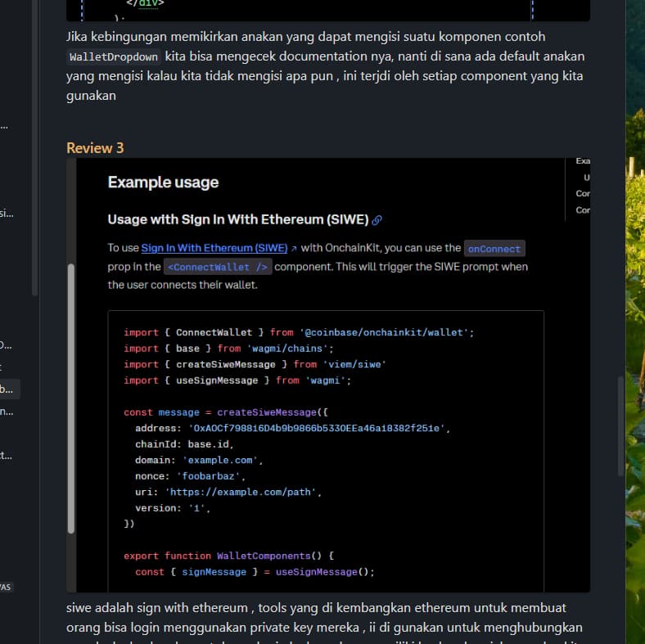The height and width of the screenshot is (644, 645).
Task: Click the WalletDropdown inline code
Action: coord(114,56)
